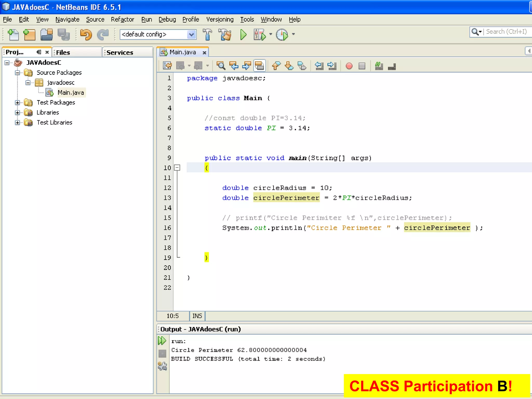Click the Comment lines icon

(379, 66)
